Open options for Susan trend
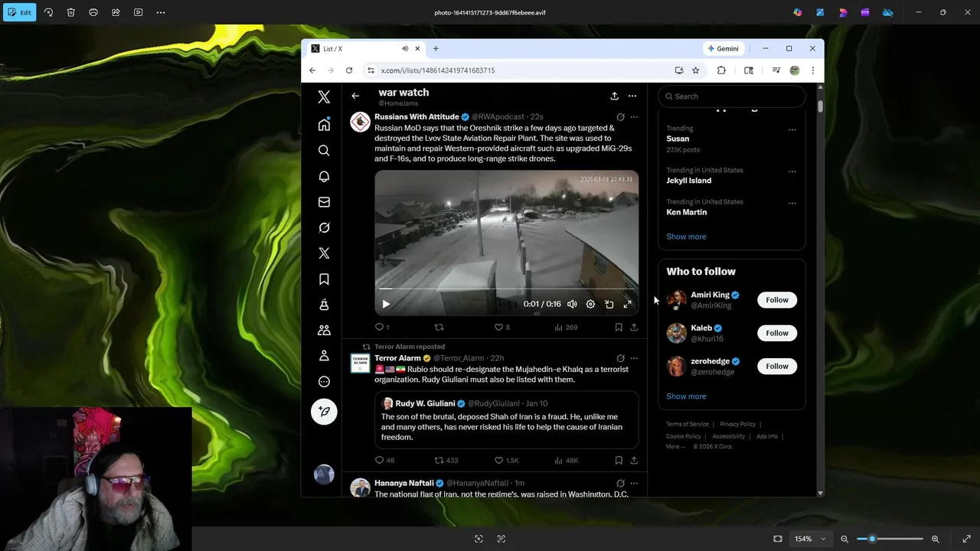Viewport: 980px width, 551px height. click(792, 129)
